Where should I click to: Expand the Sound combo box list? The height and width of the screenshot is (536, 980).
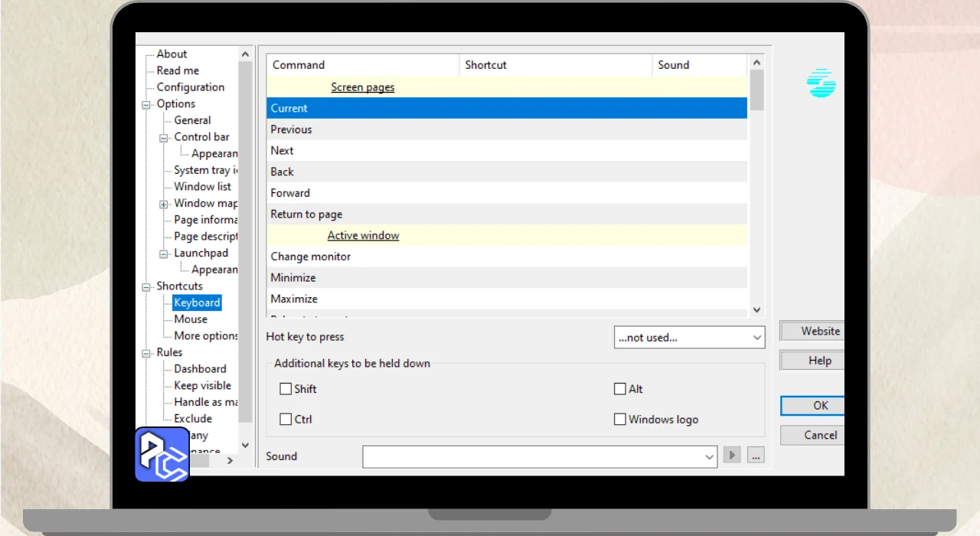pos(709,457)
